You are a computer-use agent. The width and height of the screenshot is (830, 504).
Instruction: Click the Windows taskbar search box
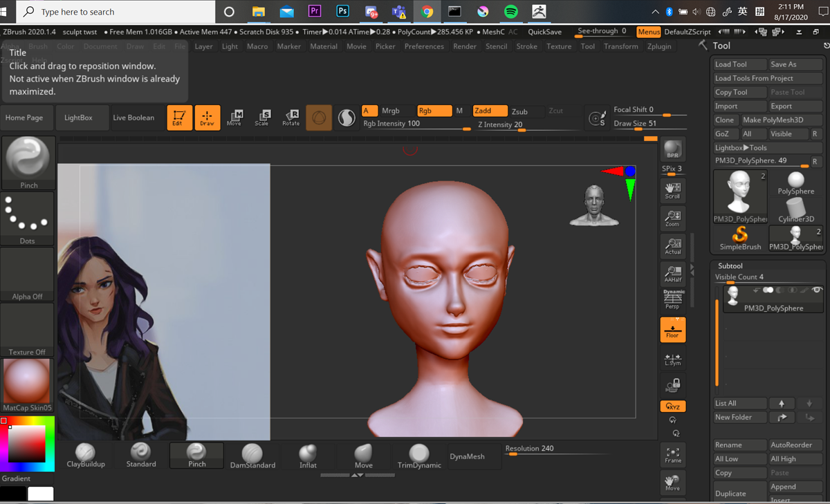tap(117, 12)
